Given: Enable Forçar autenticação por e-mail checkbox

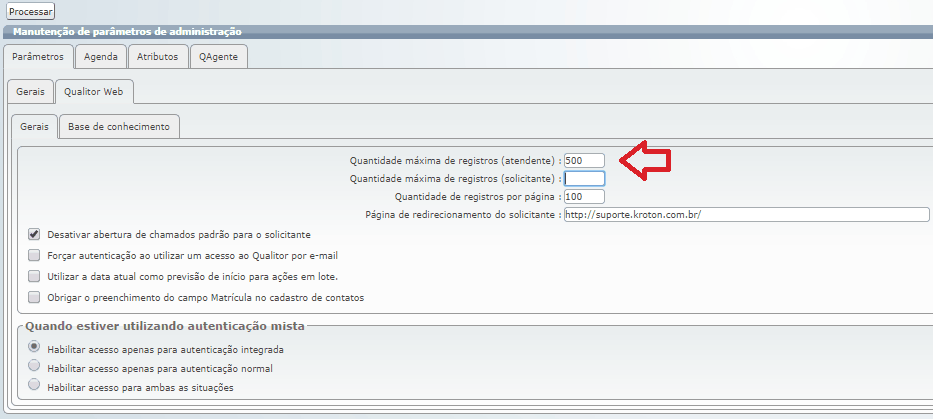Looking at the screenshot, I should tap(34, 255).
